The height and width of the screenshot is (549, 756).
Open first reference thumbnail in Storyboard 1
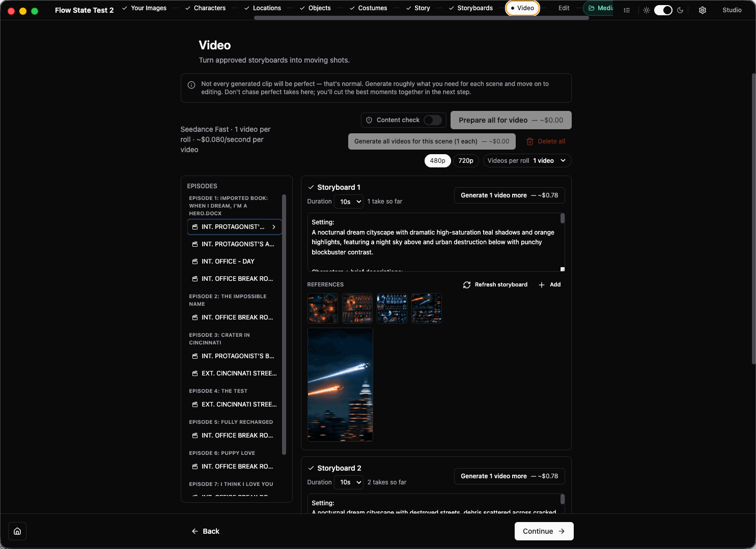tap(323, 308)
